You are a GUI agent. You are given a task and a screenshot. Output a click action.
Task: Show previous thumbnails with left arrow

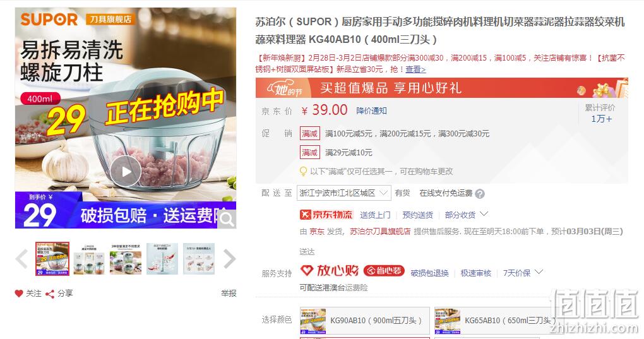click(21, 259)
